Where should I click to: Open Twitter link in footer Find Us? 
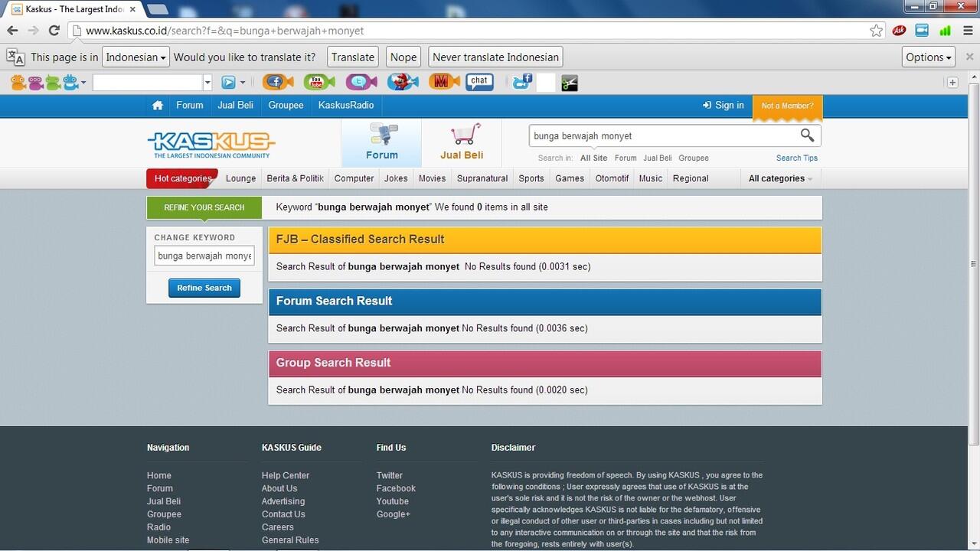point(389,475)
